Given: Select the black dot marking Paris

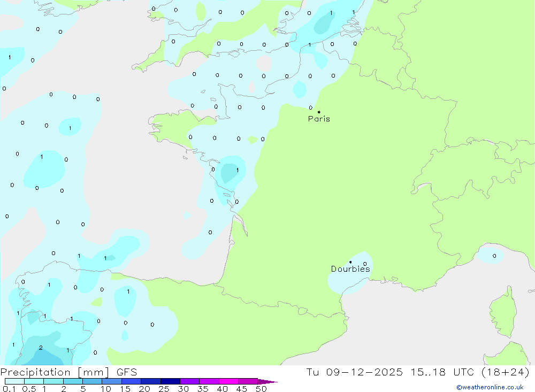Looking at the screenshot, I should (x=319, y=112).
